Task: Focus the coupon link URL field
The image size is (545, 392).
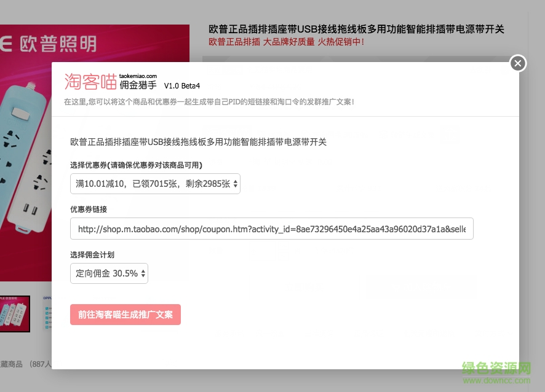Action: (x=271, y=230)
